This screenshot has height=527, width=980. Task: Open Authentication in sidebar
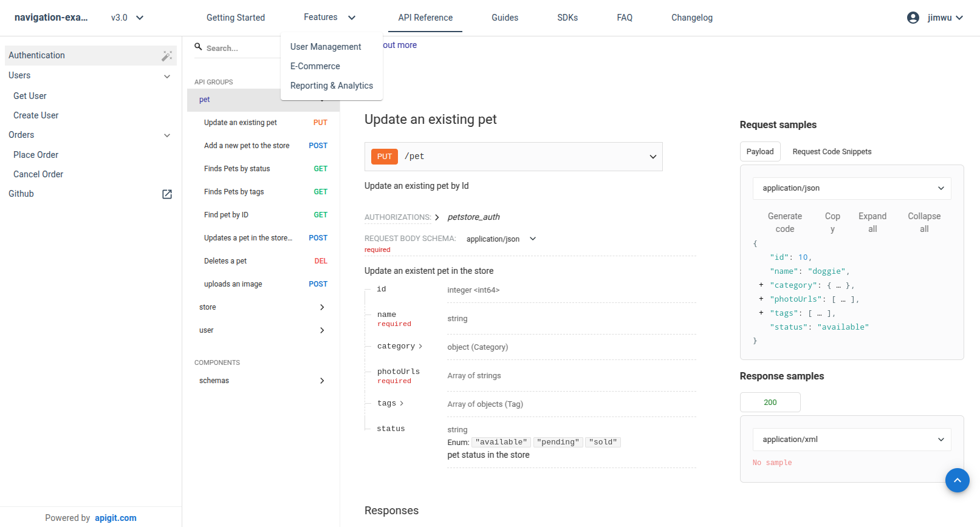(91, 55)
